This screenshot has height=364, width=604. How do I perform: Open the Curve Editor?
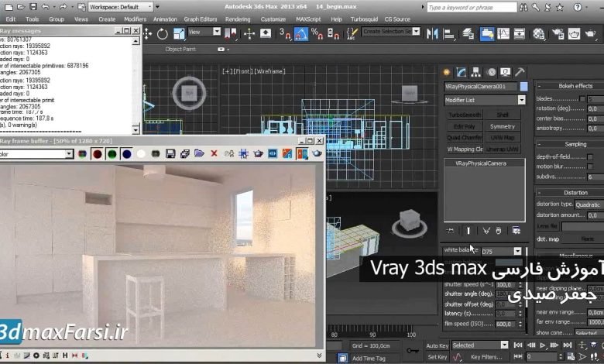pyautogui.click(x=503, y=34)
